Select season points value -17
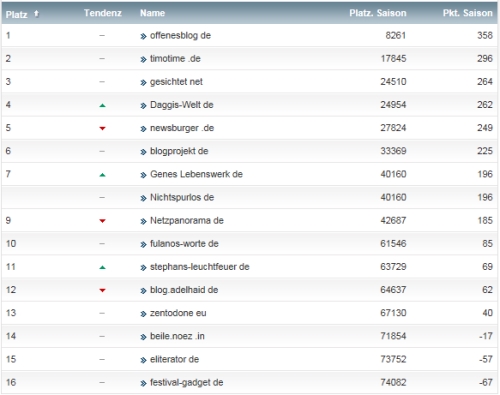The width and height of the screenshot is (500, 395). tap(486, 336)
